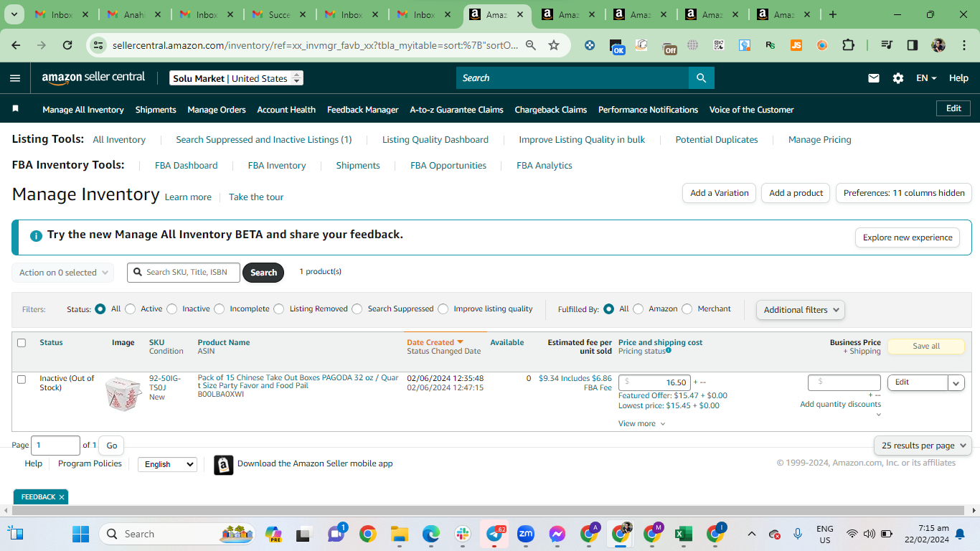The height and width of the screenshot is (551, 980).
Task: Tick the select-all checkbox in the table header
Action: pyautogui.click(x=22, y=343)
